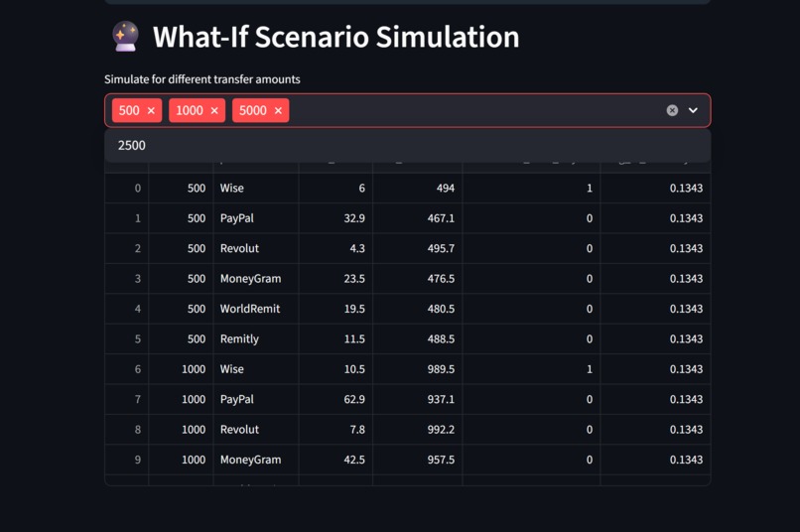The height and width of the screenshot is (532, 800).
Task: Click the received amount 495.7
Action: 441,248
